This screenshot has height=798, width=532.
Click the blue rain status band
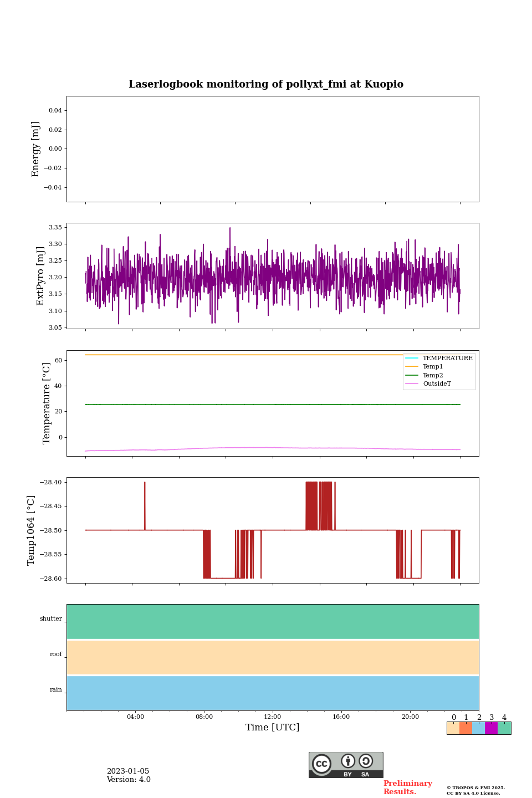273,693
